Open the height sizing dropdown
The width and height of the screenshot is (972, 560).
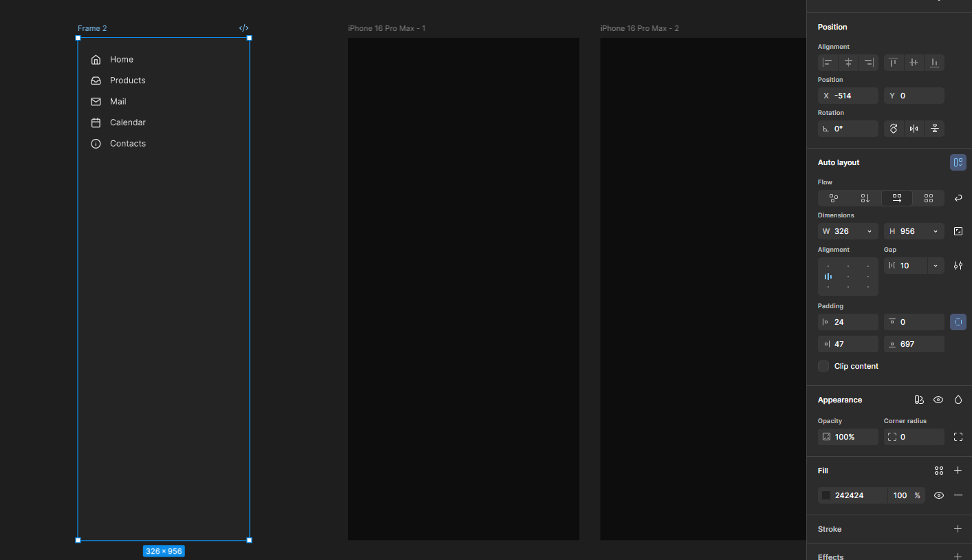[x=936, y=231]
